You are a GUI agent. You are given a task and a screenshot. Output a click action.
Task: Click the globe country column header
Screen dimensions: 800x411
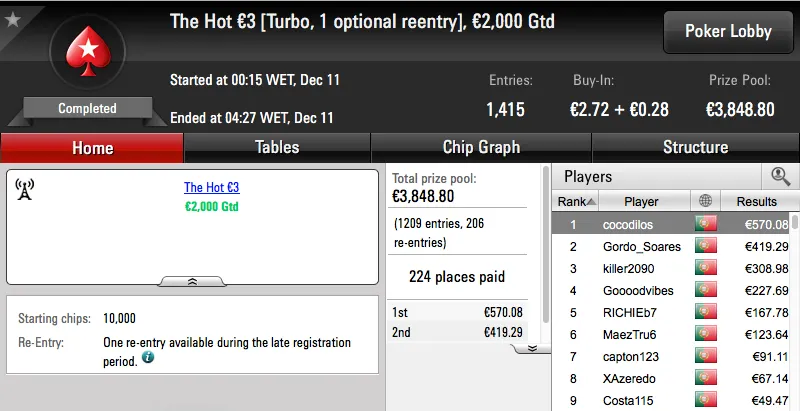coord(706,201)
